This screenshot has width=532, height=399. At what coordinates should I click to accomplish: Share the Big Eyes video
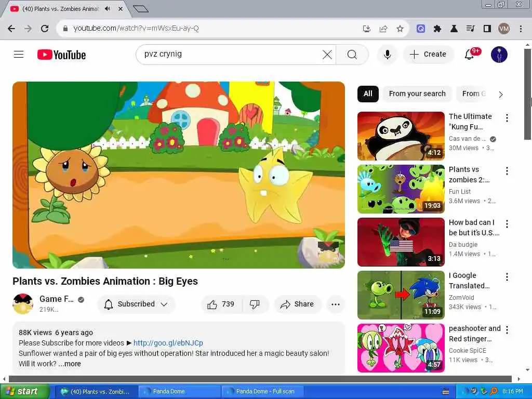pos(297,304)
